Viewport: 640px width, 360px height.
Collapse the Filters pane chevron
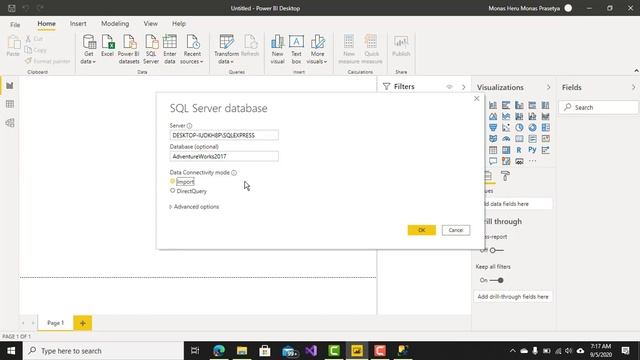464,87
